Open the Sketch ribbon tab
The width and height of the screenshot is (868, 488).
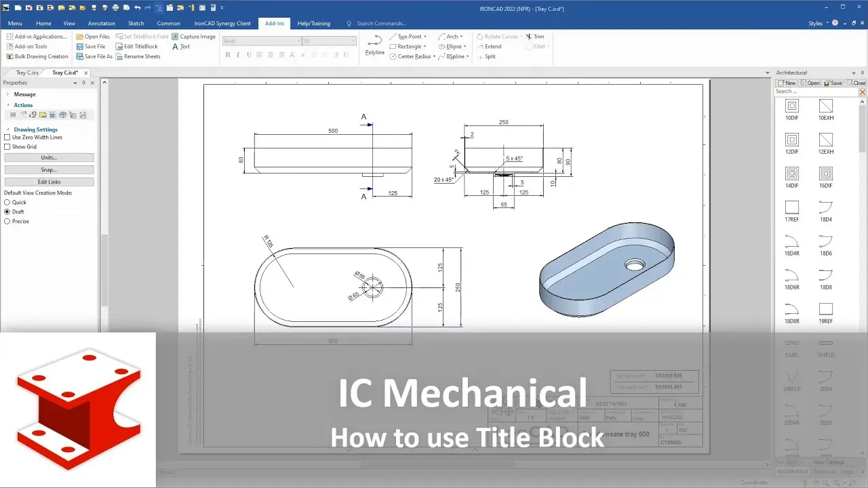point(136,23)
